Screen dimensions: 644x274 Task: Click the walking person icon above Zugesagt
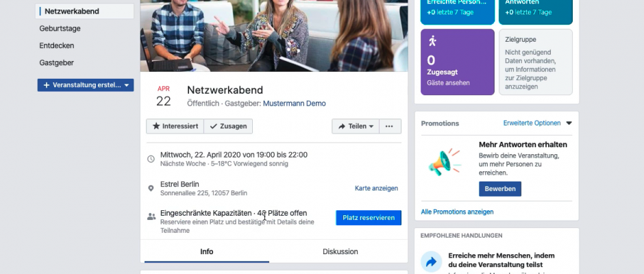point(432,41)
